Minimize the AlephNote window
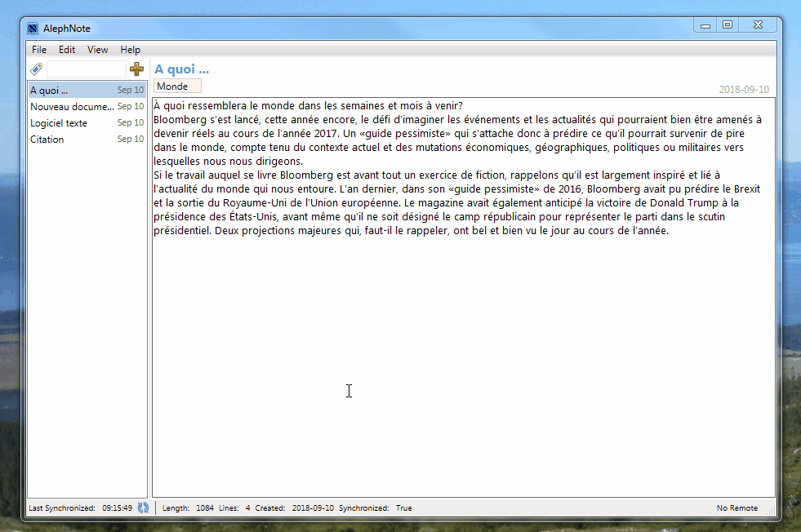Viewport: 801px width, 532px height. 705,25
